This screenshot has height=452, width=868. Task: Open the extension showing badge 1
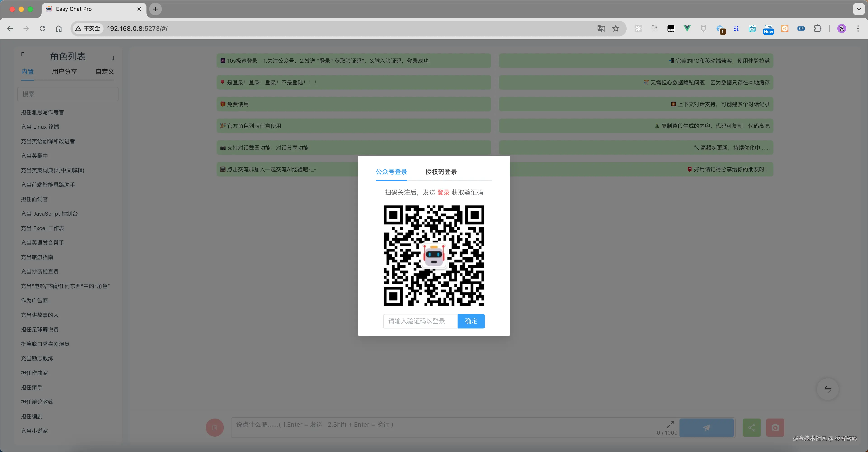pyautogui.click(x=720, y=29)
